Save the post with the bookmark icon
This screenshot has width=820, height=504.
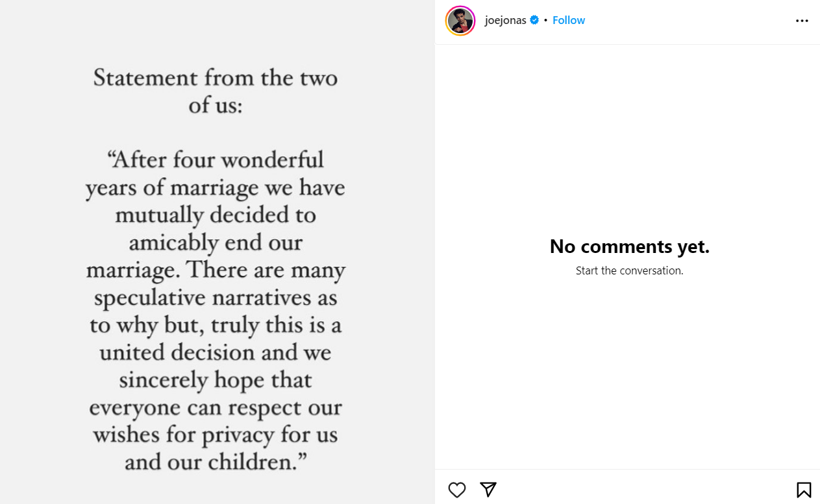click(803, 490)
